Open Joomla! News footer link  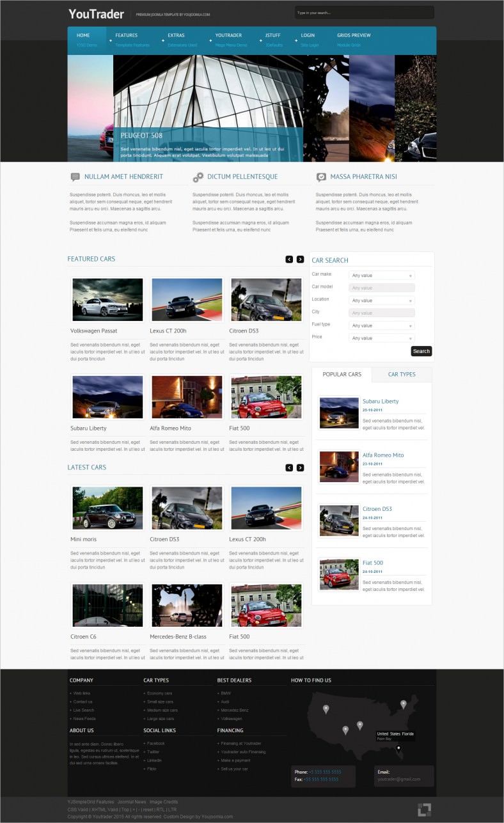click(x=132, y=802)
